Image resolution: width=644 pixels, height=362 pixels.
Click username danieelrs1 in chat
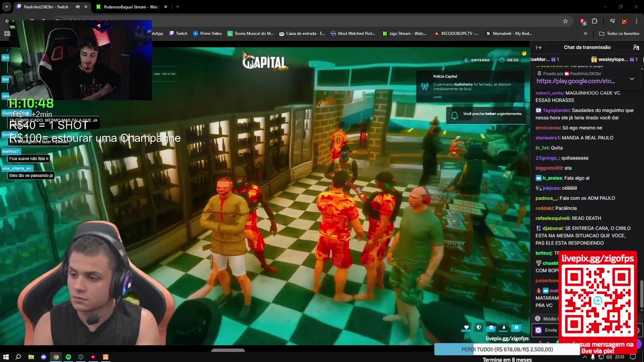click(x=547, y=138)
